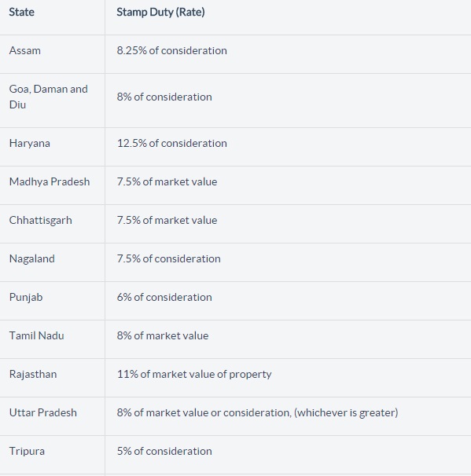Click the Haryana row label
Image resolution: width=471 pixels, height=476 pixels.
click(30, 143)
